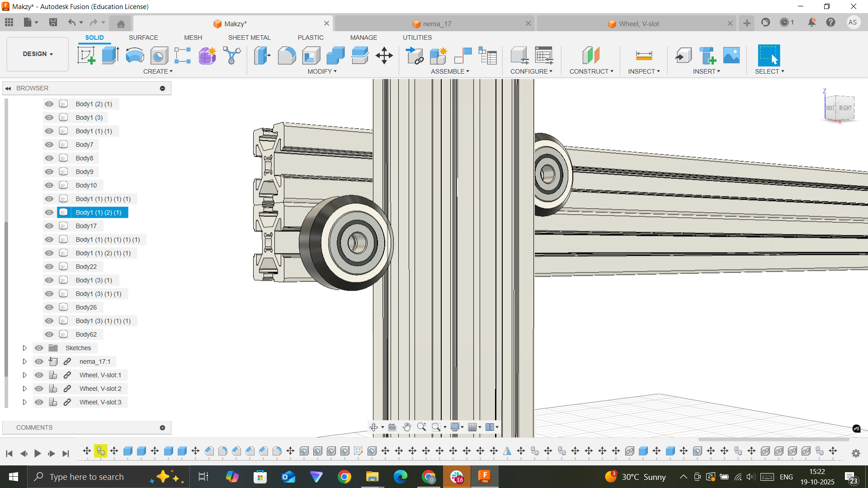The width and height of the screenshot is (868, 488).
Task: Activate the Measure tool under Inspect
Action: click(x=645, y=55)
